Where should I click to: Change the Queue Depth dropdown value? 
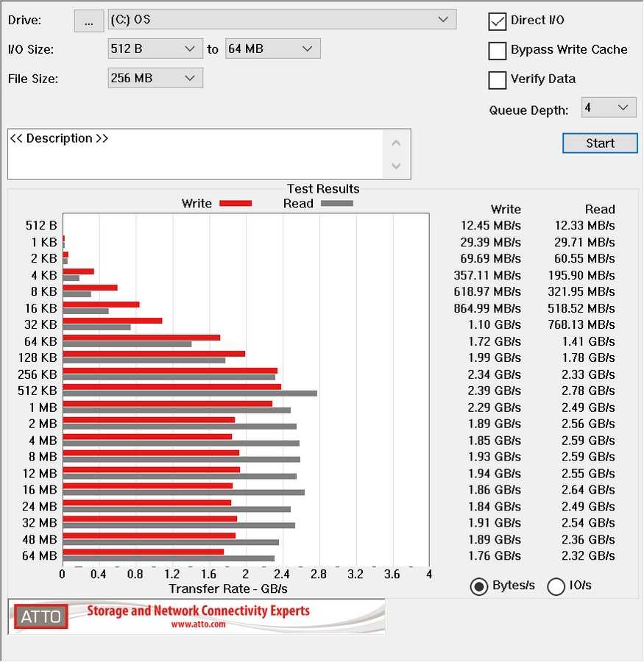point(609,107)
